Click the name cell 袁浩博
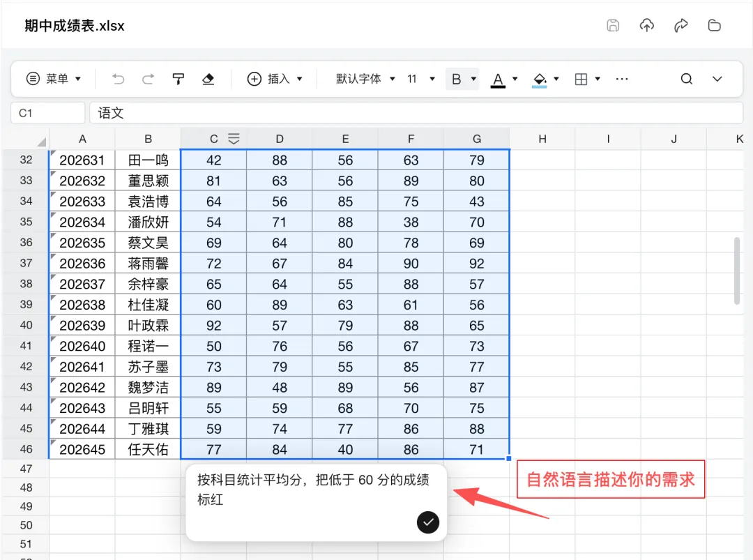This screenshot has height=560, width=753. [148, 202]
